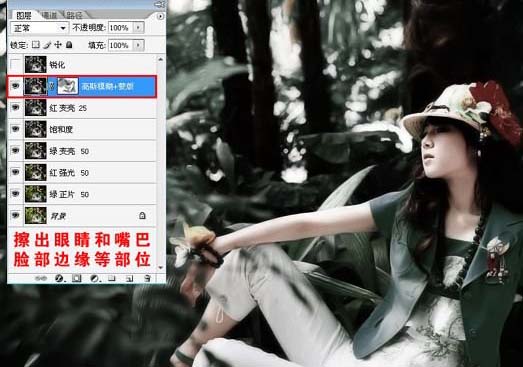
Task: Select the 背景 layer name
Action: tap(58, 216)
